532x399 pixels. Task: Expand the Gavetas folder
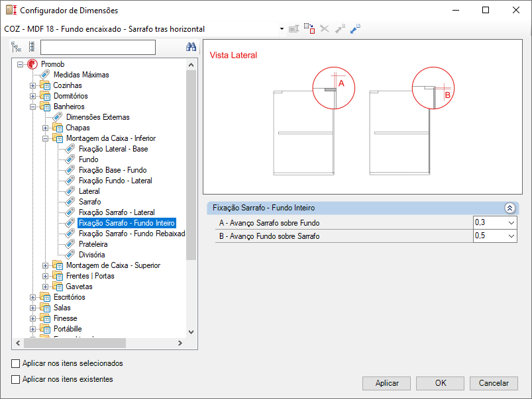[x=46, y=287]
